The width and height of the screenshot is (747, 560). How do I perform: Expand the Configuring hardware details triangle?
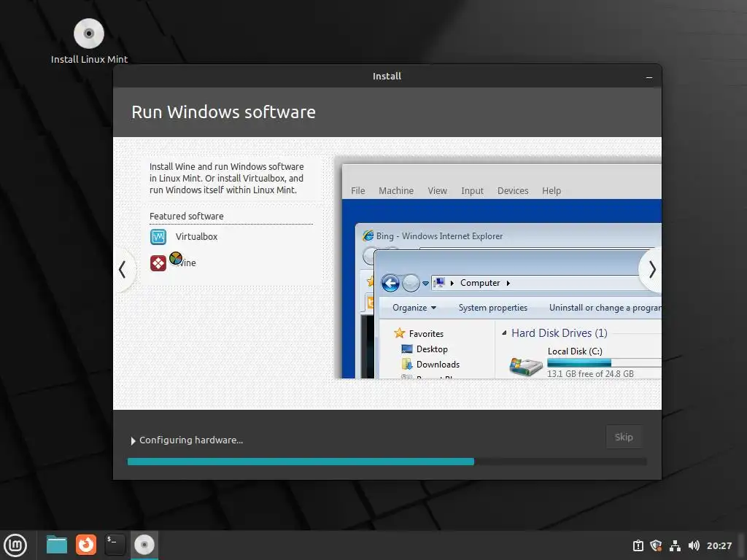click(x=133, y=441)
